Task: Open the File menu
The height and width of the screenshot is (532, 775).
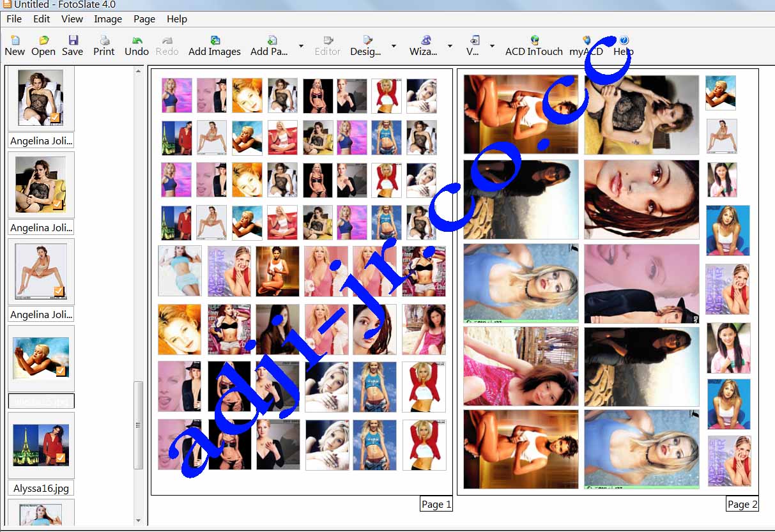Action: coord(14,19)
